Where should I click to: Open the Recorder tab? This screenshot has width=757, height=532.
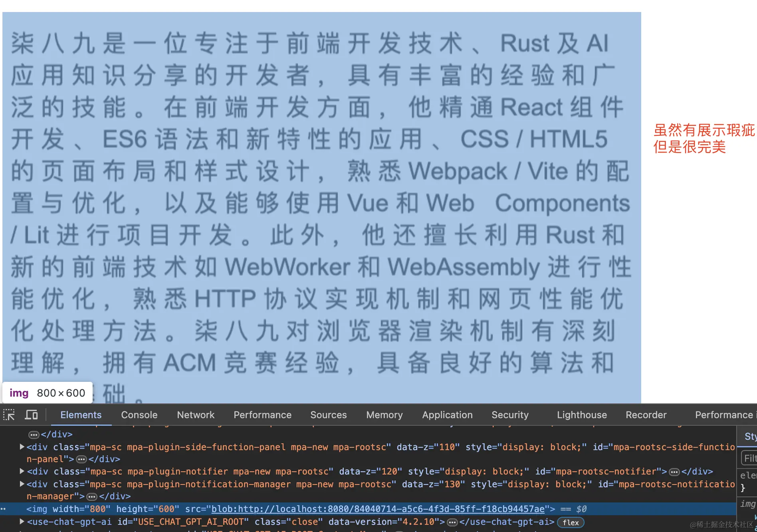click(x=646, y=415)
